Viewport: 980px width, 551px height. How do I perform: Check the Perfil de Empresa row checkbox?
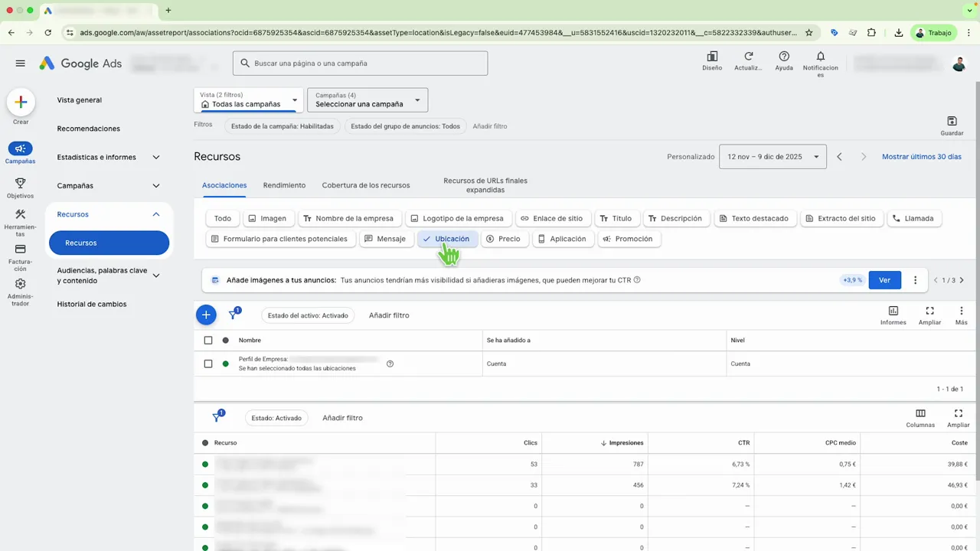coord(207,364)
